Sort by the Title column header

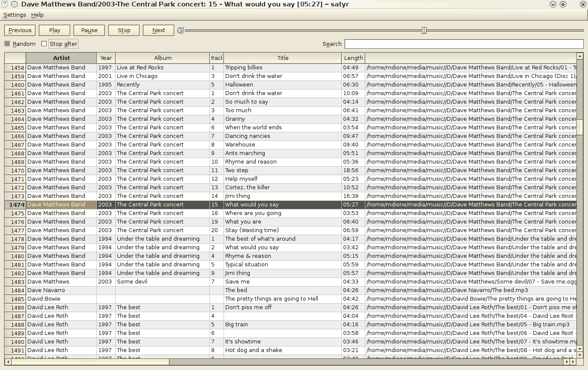(x=283, y=58)
